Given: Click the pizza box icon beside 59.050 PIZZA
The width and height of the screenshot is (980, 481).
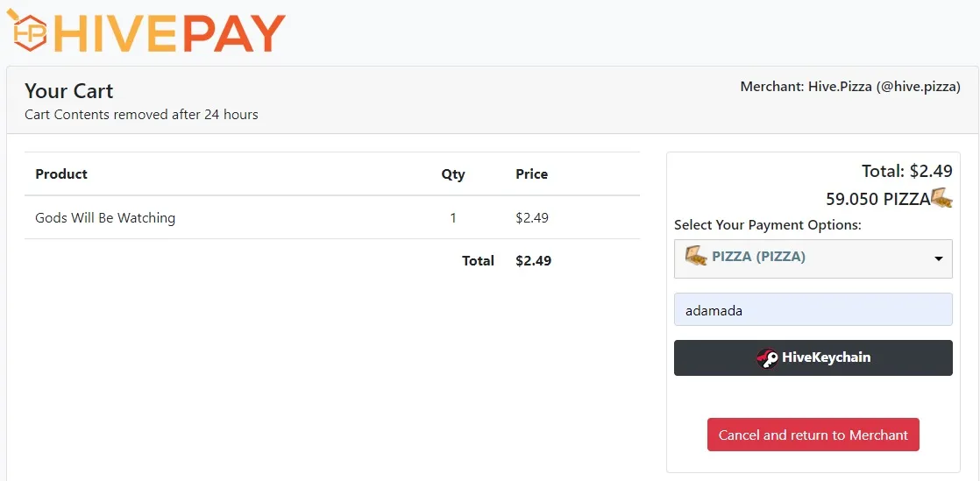Looking at the screenshot, I should tap(942, 198).
